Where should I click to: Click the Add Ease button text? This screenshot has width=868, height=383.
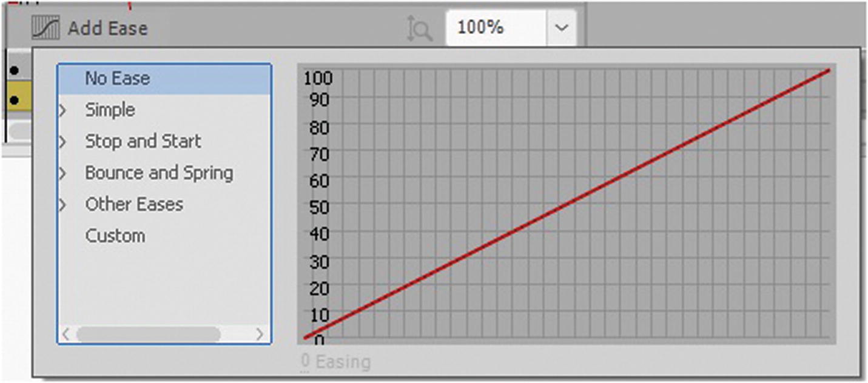107,28
